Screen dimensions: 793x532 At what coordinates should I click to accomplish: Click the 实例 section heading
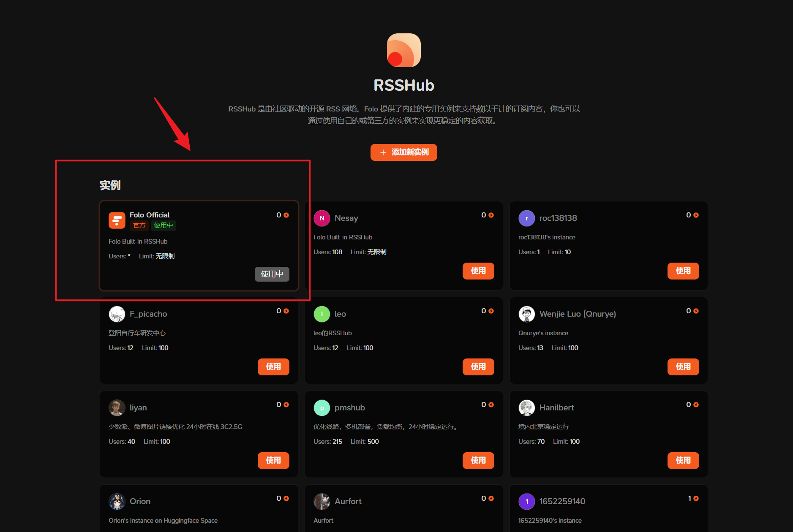pyautogui.click(x=110, y=185)
